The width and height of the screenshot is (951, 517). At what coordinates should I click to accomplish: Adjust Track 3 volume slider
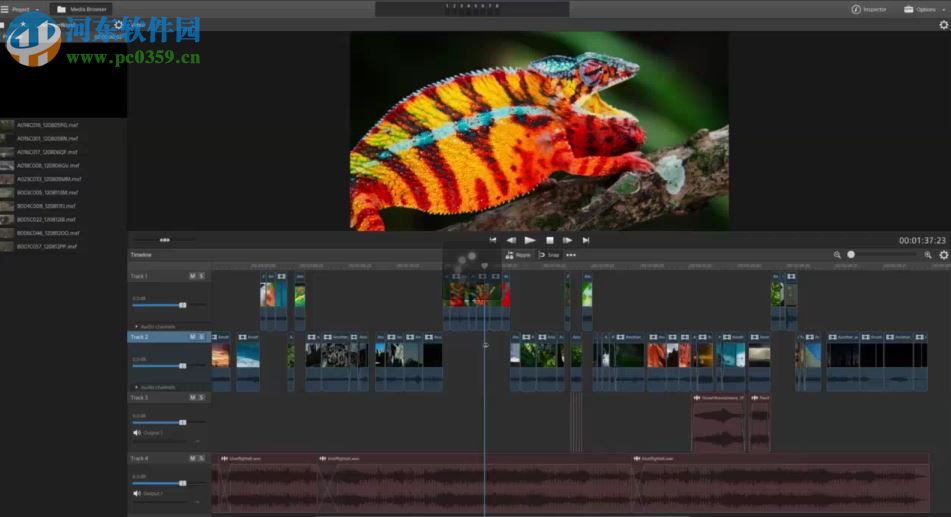click(182, 422)
